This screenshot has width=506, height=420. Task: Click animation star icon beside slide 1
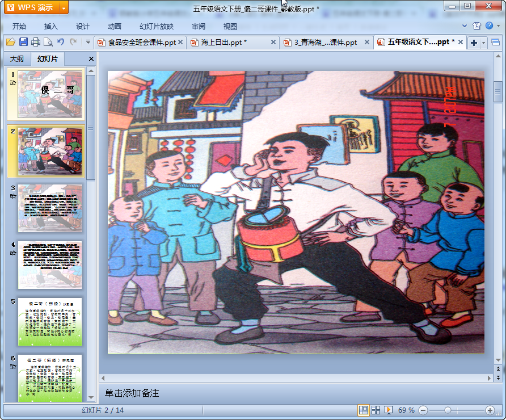(x=13, y=83)
